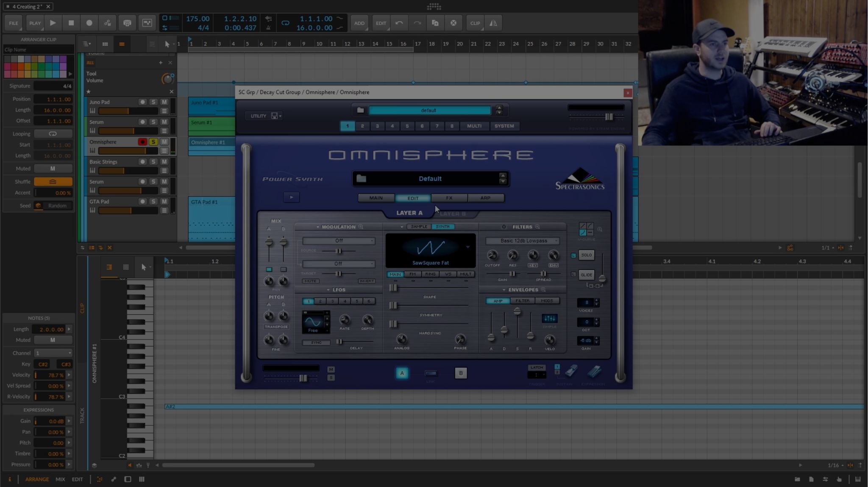Click the blue envelope mode icon above SIMPLE
The height and width of the screenshot is (487, 868).
(550, 318)
